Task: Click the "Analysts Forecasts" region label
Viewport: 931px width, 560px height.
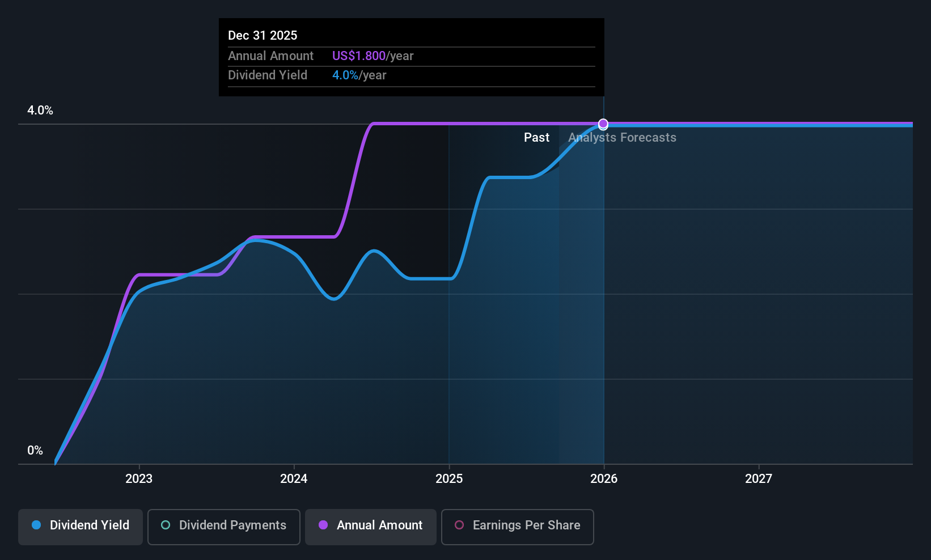Action: coord(622,138)
